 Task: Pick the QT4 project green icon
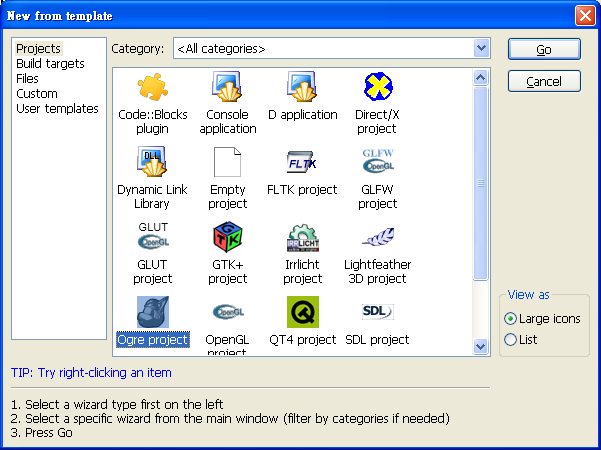coord(303,312)
